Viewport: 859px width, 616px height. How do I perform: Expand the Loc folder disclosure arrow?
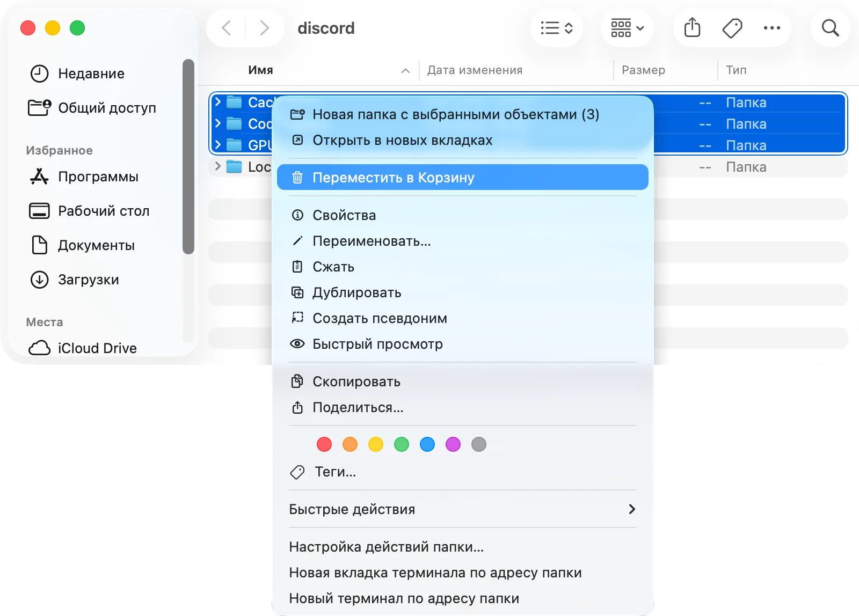[x=218, y=166]
